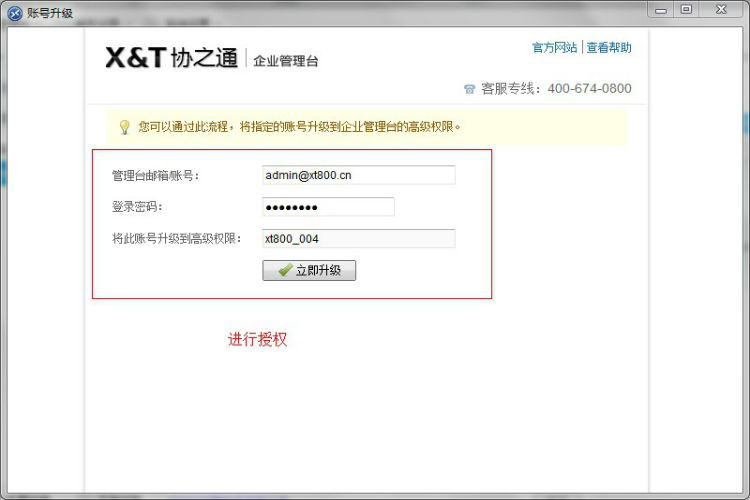Click the red 进行授权 text
Viewport: 750px width, 500px height.
click(257, 340)
